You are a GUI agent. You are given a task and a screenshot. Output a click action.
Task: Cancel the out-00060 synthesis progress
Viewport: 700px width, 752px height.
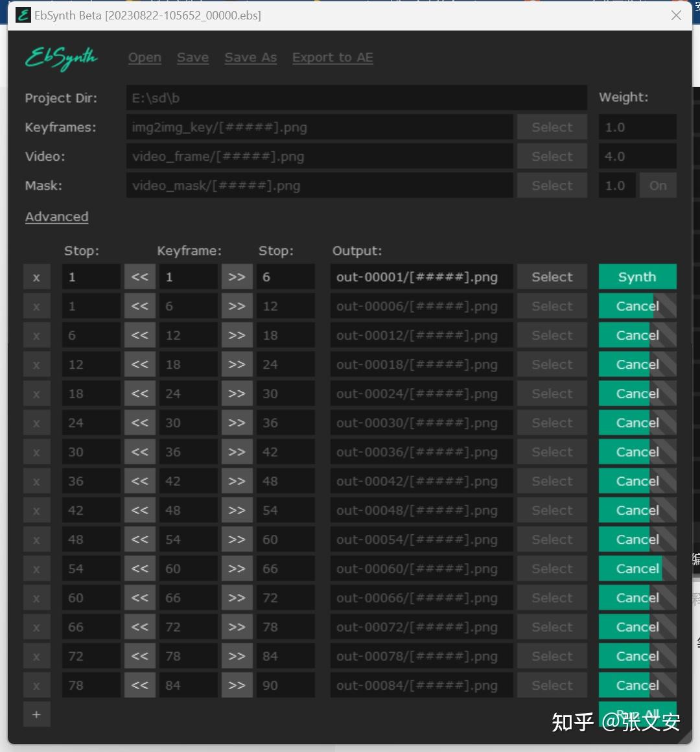[637, 569]
